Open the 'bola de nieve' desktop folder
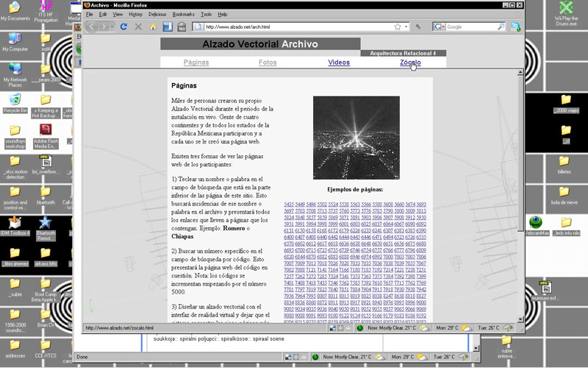This screenshot has height=368, width=588. tap(564, 196)
